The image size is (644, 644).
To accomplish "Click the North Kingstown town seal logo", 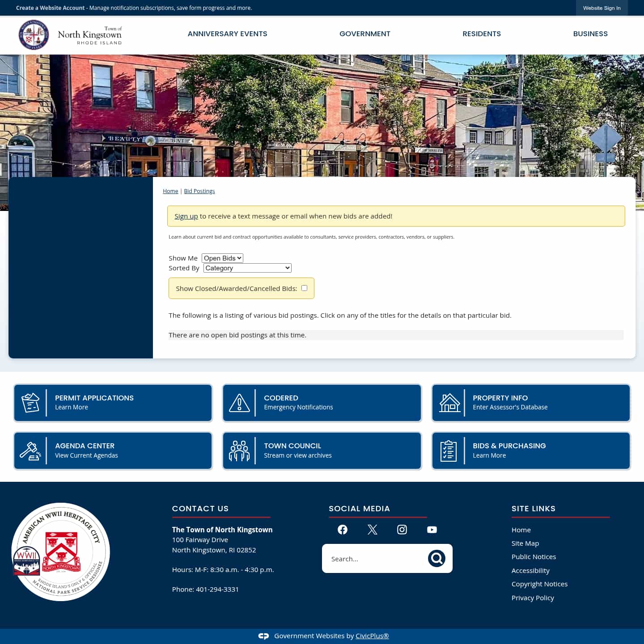I will (x=34, y=35).
